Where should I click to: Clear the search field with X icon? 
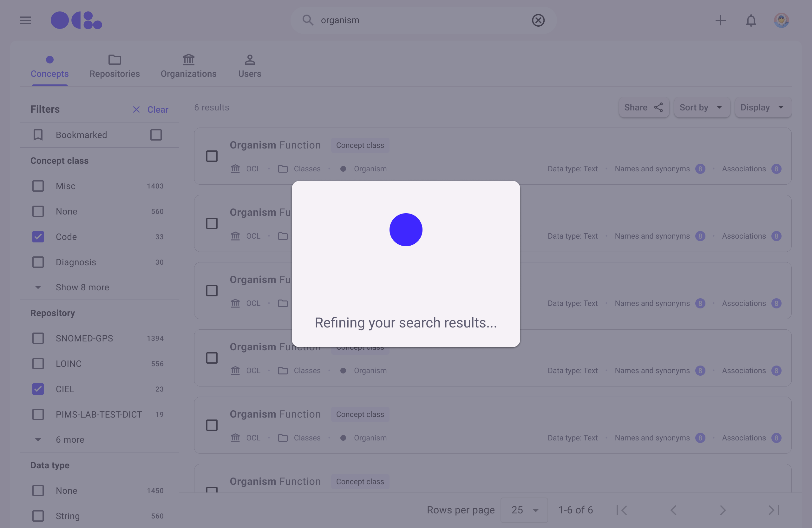click(538, 21)
